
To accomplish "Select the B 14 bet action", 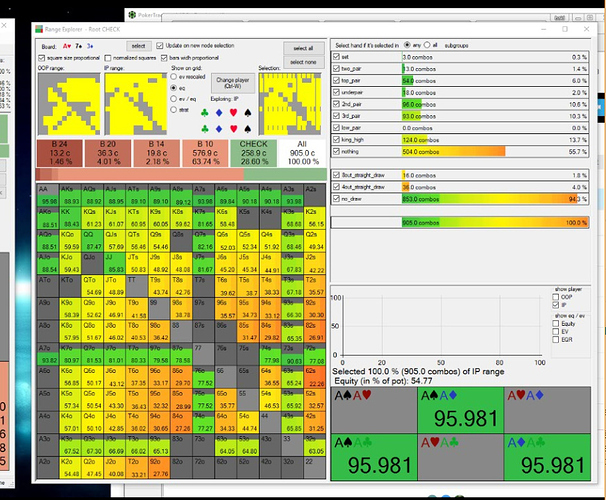I will click(157, 153).
